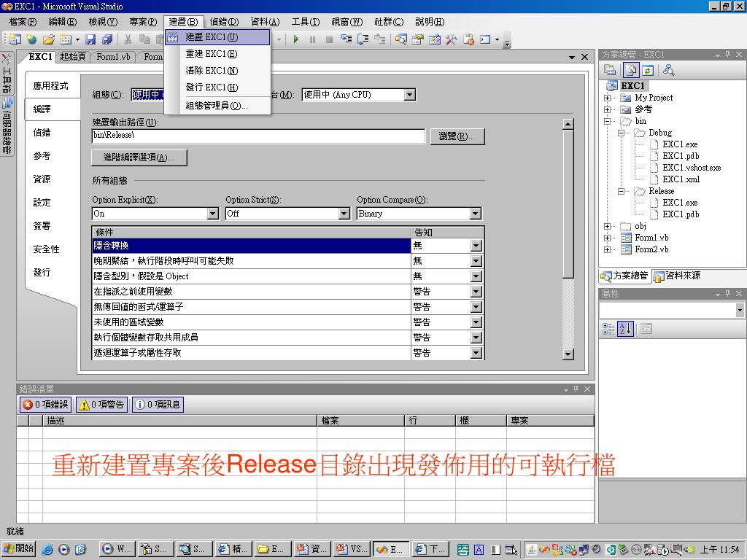Viewport: 747px width, 560px height.
Task: Choose 清除 EXC1 in the open menu
Action: tap(217, 71)
